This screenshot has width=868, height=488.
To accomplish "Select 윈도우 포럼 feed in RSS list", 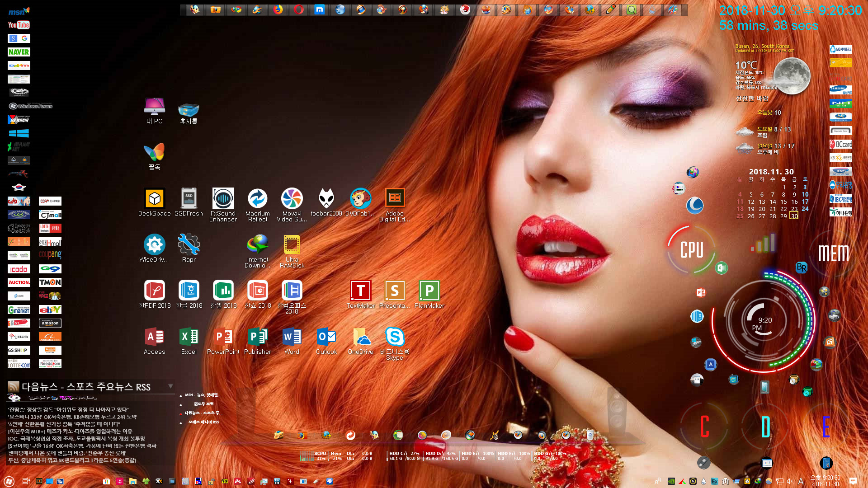I will pyautogui.click(x=203, y=404).
